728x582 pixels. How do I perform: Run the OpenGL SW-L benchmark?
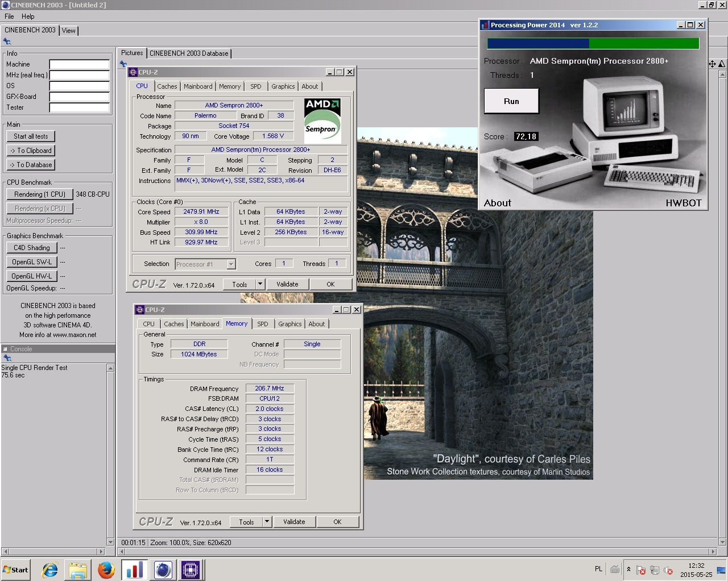(x=32, y=262)
